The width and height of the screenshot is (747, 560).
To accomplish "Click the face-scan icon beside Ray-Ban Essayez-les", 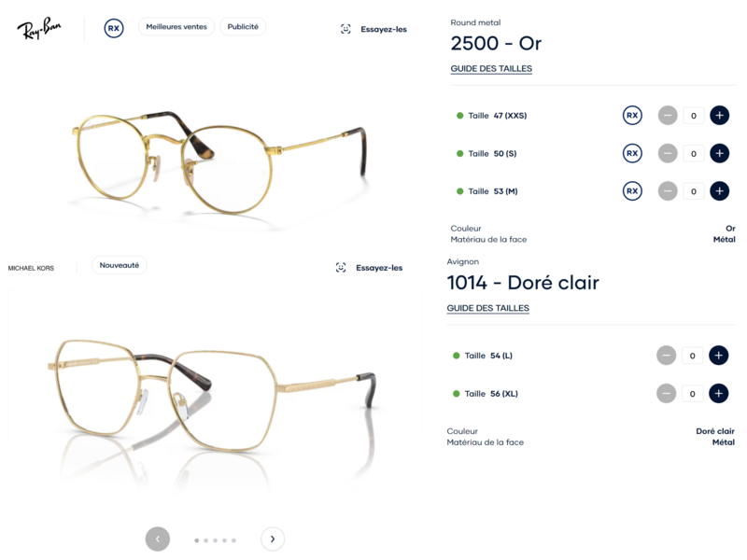I will (x=345, y=29).
